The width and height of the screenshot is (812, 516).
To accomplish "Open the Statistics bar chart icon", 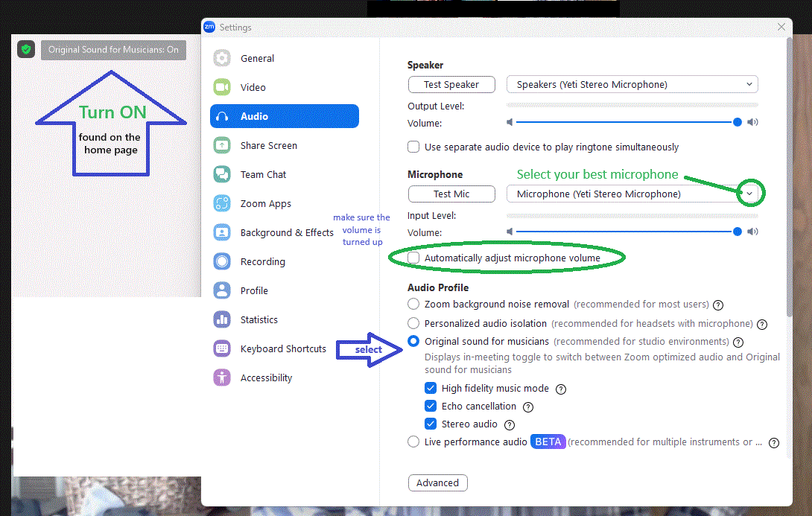I will pyautogui.click(x=222, y=320).
